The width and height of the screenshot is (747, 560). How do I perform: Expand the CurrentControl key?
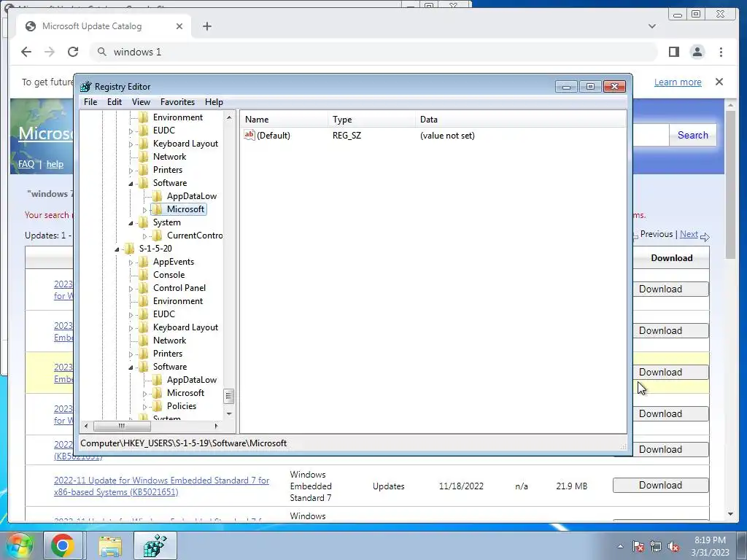[145, 236]
